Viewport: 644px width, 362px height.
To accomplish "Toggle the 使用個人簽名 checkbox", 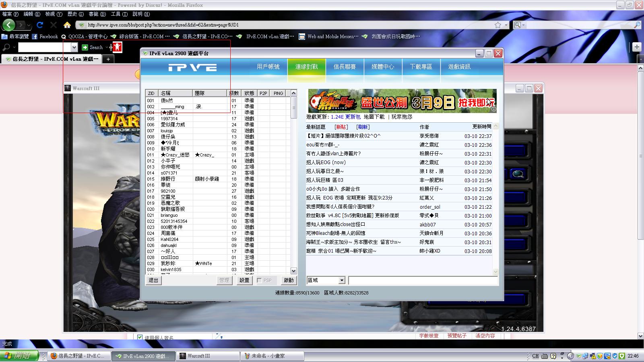I will (x=140, y=337).
